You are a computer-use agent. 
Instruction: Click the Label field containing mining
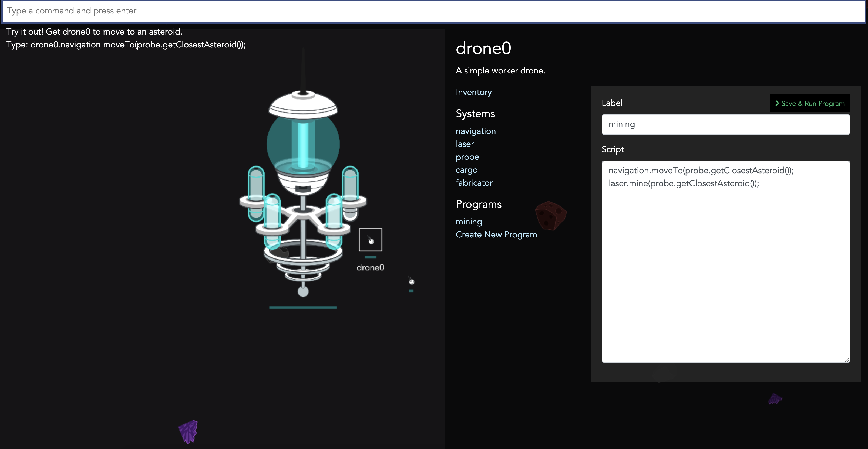[x=725, y=125]
